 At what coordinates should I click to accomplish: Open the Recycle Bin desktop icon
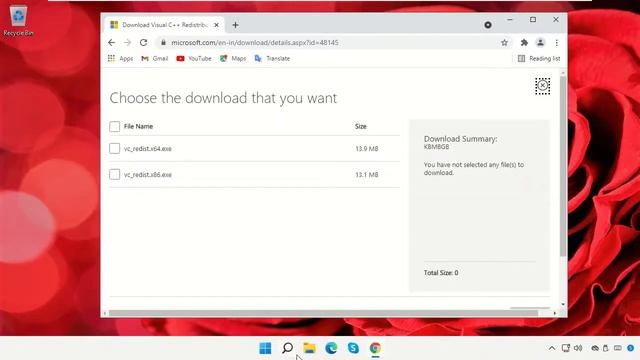point(18,21)
